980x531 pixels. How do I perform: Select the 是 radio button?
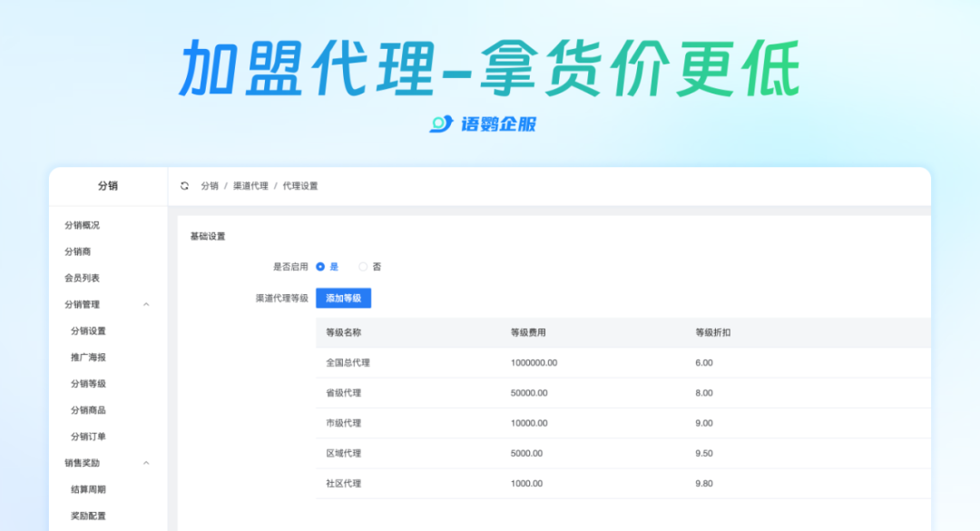tap(320, 267)
